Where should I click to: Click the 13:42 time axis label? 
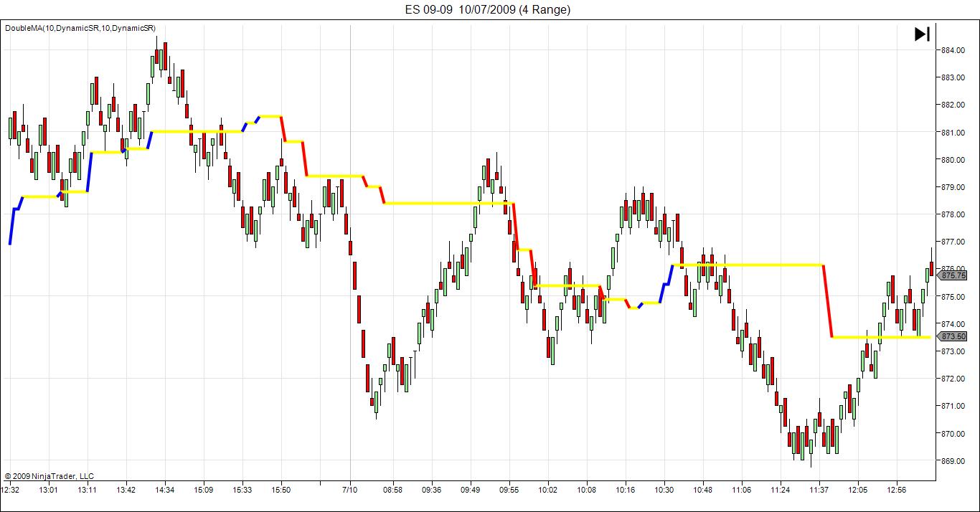(x=126, y=490)
